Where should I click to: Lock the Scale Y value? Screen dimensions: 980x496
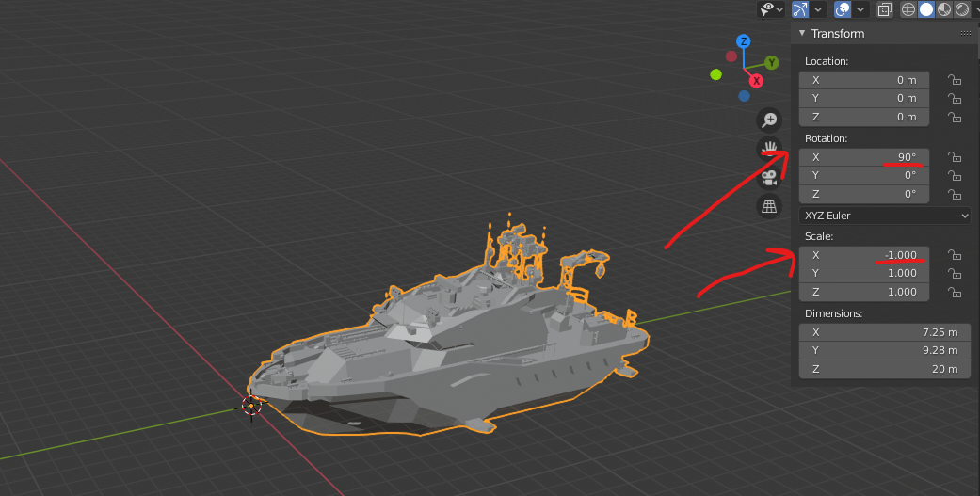click(x=954, y=273)
